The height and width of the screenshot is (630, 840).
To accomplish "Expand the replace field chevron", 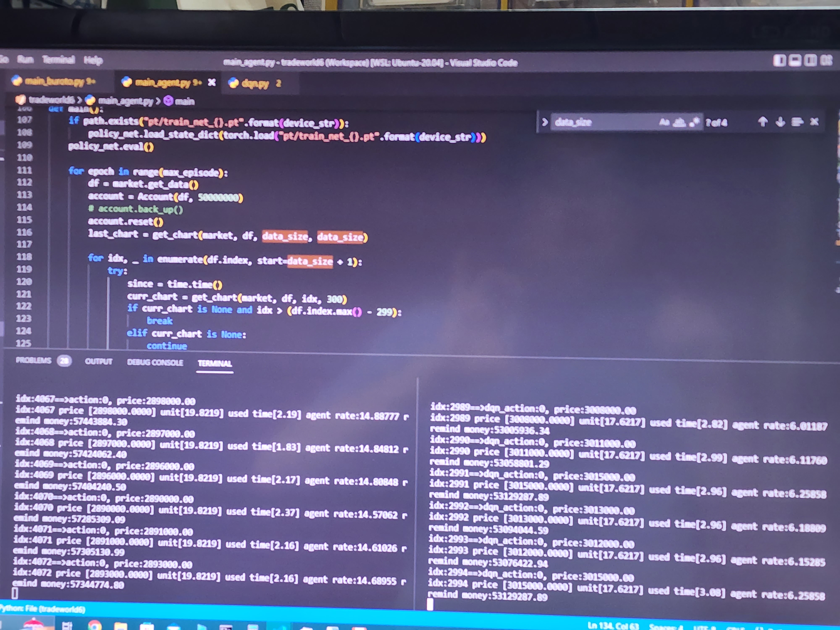I will (545, 122).
